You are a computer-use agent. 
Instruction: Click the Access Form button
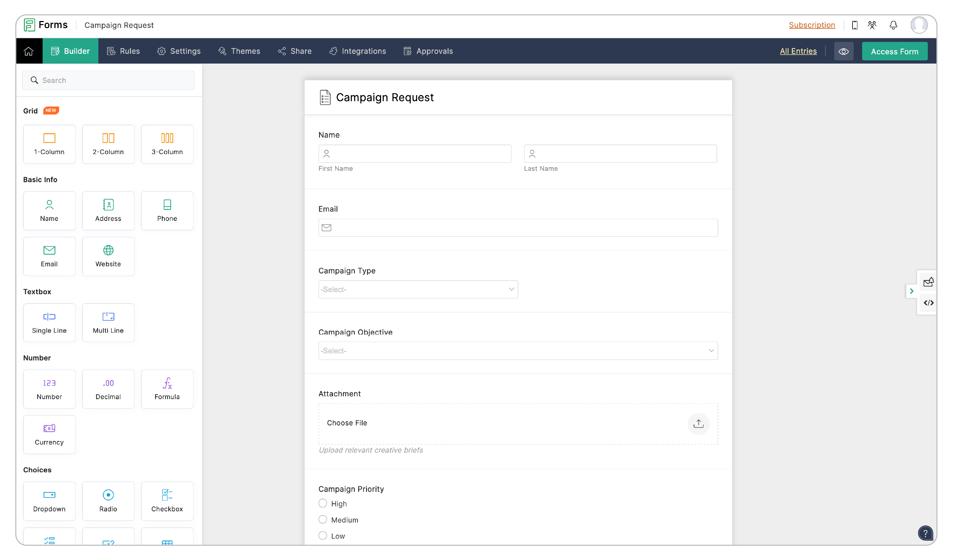pos(894,51)
